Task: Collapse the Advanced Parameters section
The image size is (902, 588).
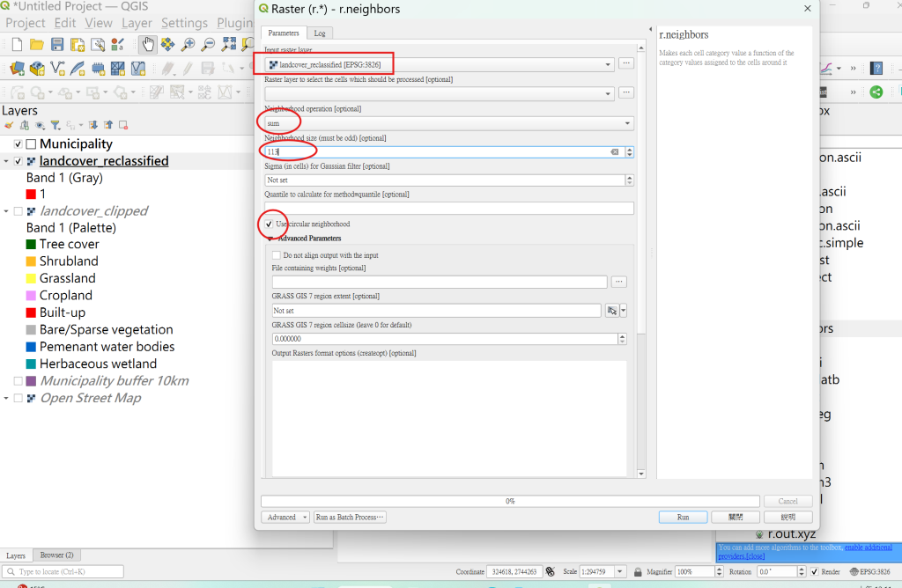Action: (270, 239)
